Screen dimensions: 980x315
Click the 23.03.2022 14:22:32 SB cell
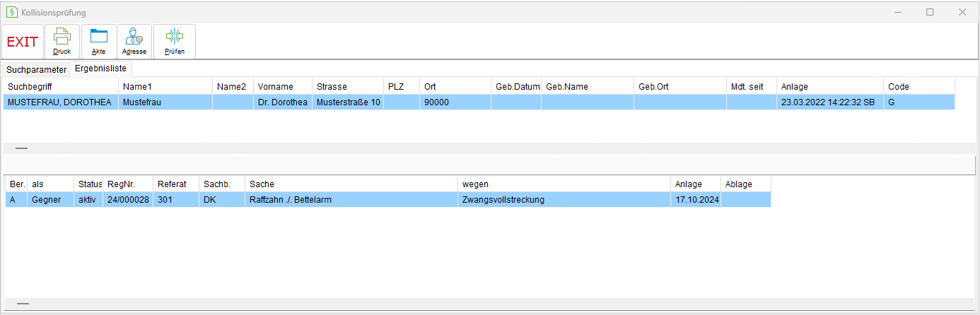(x=830, y=102)
